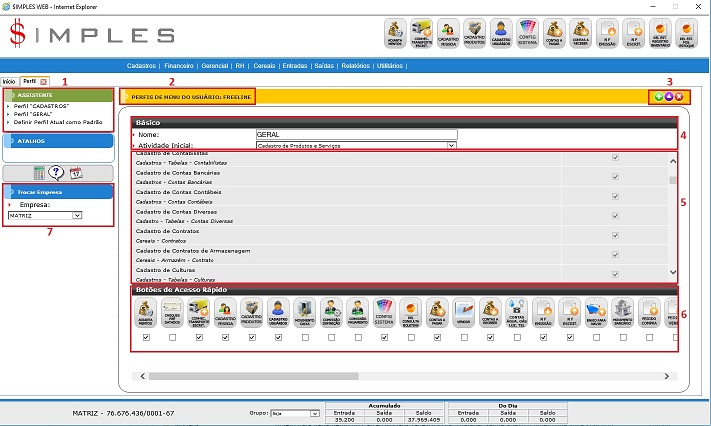711x426 pixels.
Task: Click the red close icon on profile header
Action: tap(679, 97)
